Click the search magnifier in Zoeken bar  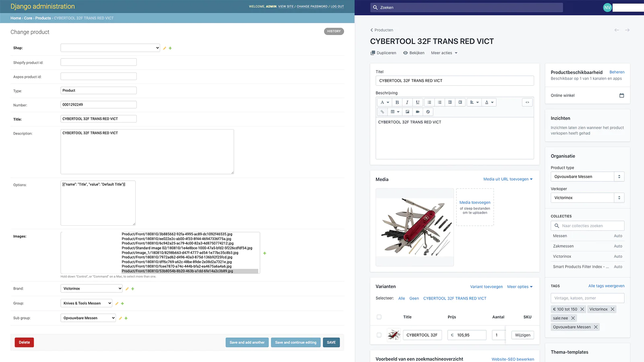[x=375, y=7]
